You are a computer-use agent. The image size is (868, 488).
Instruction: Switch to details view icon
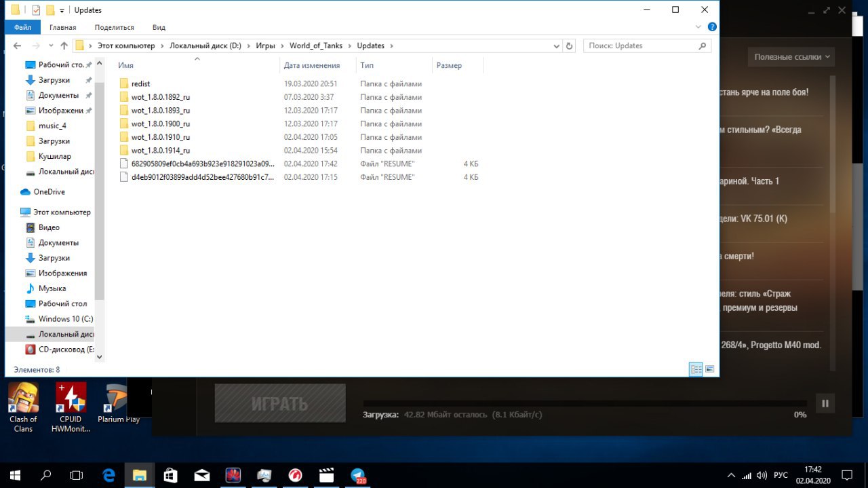point(696,369)
